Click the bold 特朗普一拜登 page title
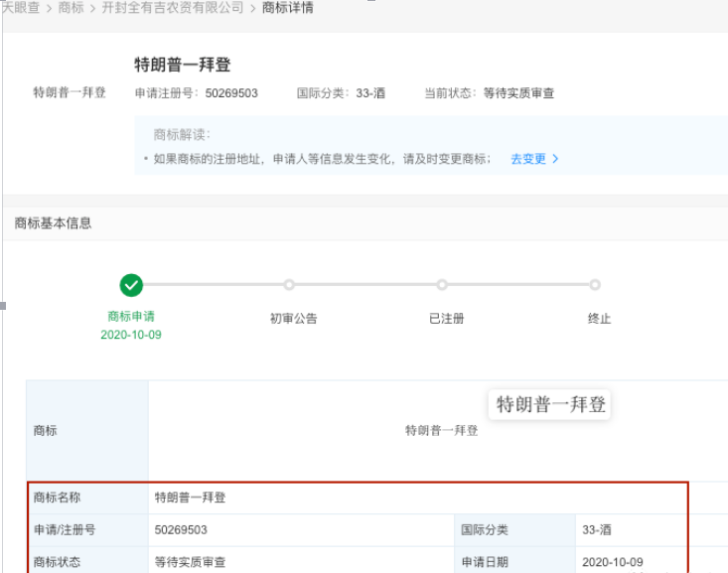The width and height of the screenshot is (728, 573). pyautogui.click(x=183, y=66)
